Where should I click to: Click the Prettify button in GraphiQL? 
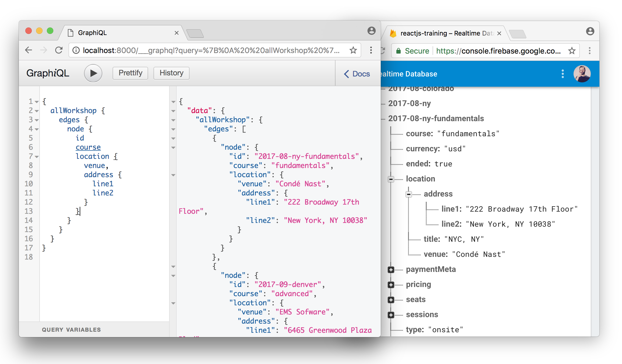(130, 73)
